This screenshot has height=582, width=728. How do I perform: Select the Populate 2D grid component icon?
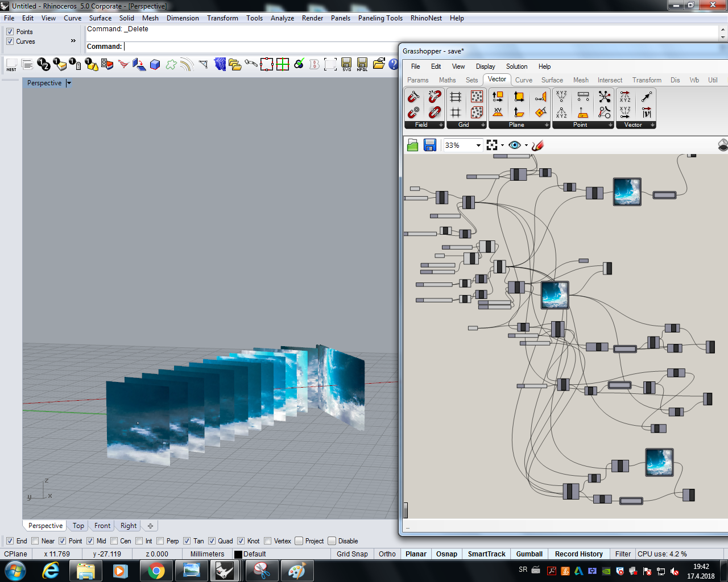477,96
